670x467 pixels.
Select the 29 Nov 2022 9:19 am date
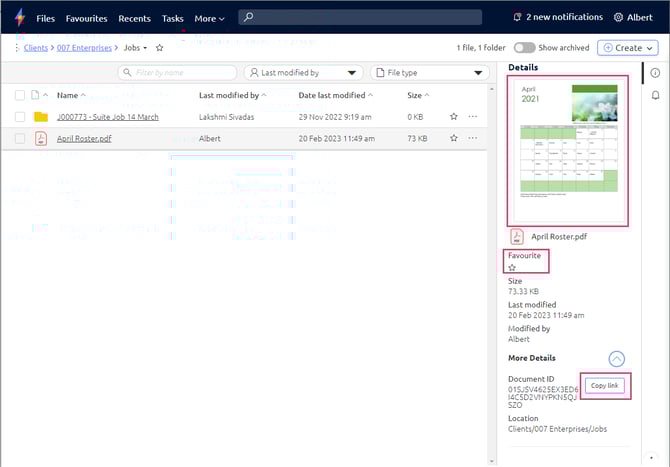(335, 117)
